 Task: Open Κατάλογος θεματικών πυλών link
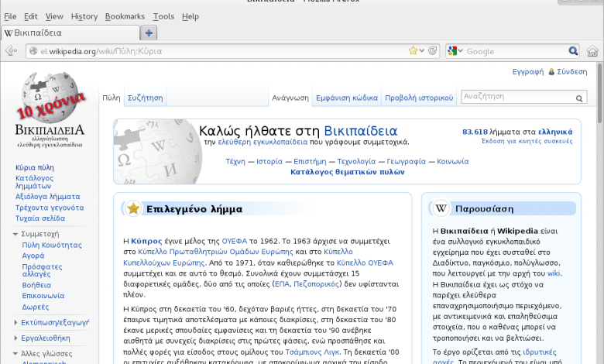click(348, 172)
